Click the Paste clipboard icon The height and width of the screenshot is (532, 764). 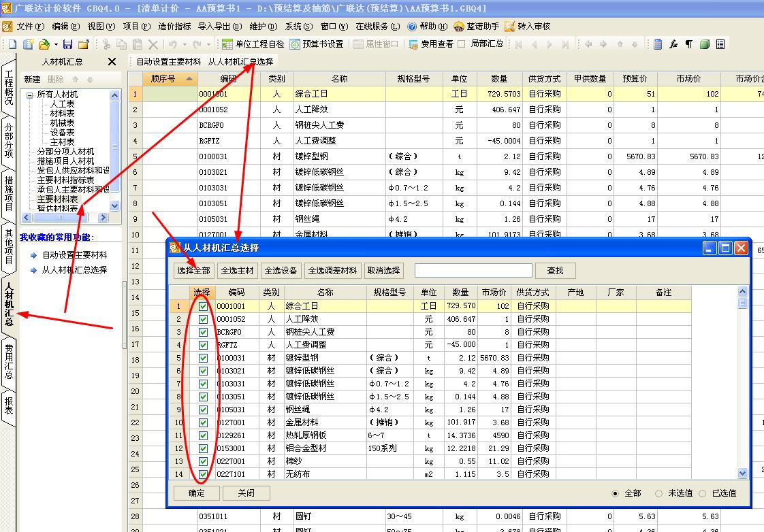pos(138,44)
